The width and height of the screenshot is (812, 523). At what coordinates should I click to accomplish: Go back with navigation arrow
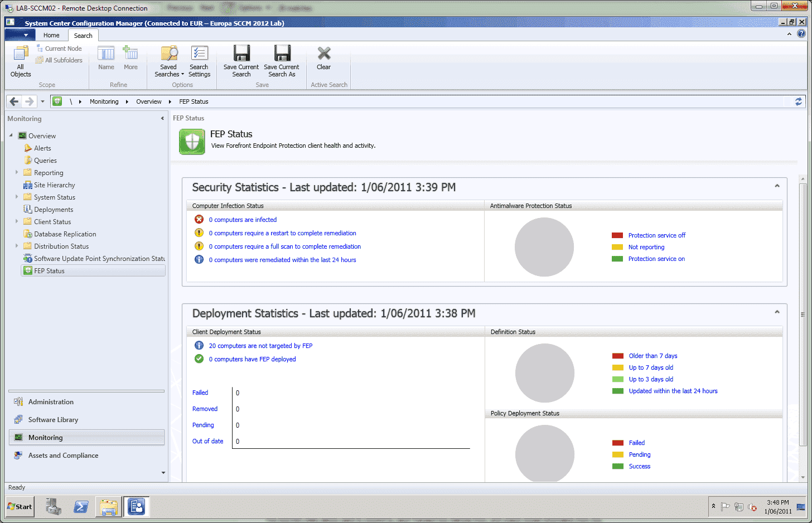[x=14, y=101]
